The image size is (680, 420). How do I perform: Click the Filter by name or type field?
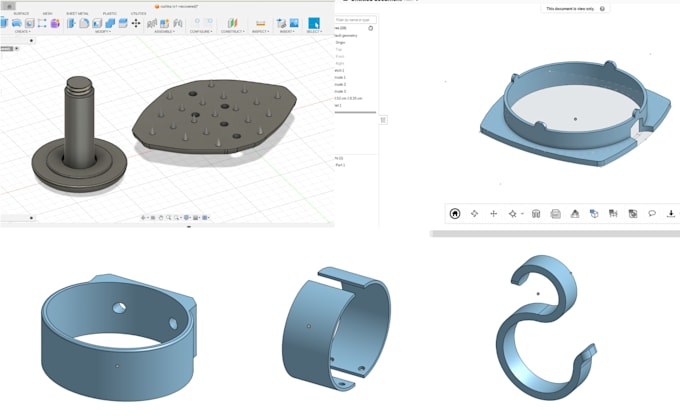pos(355,20)
